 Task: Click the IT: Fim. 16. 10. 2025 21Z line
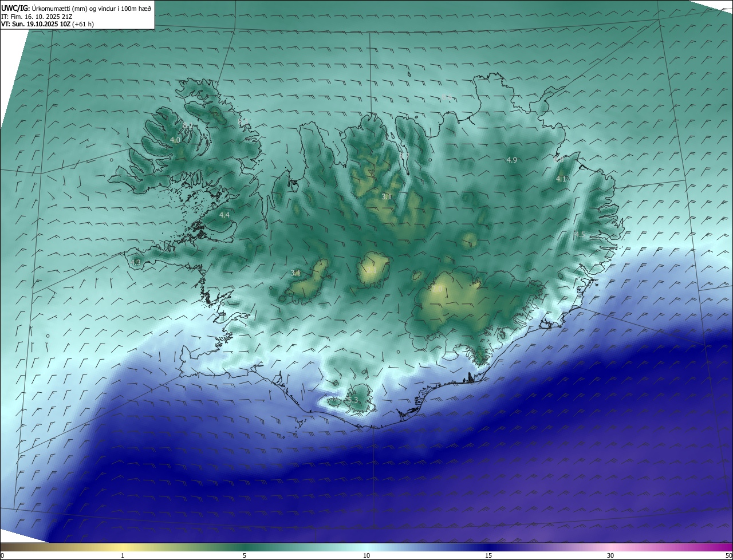point(37,16)
